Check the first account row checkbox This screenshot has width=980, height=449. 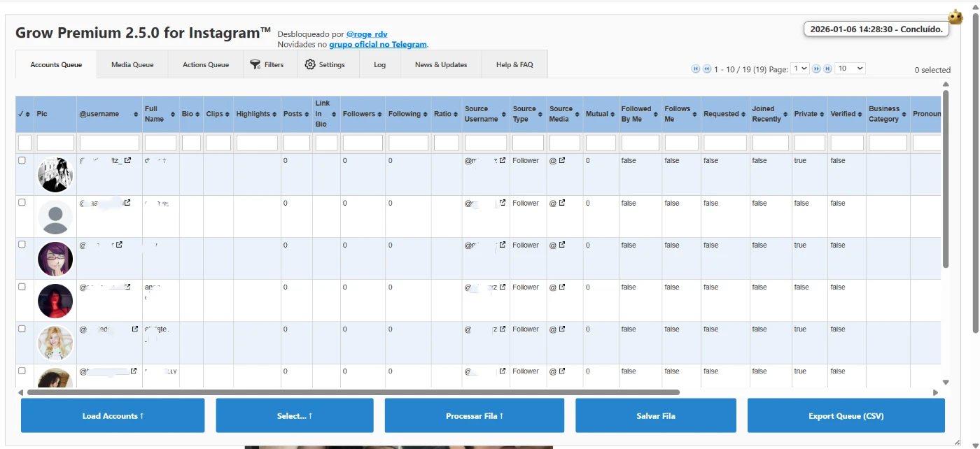22,160
